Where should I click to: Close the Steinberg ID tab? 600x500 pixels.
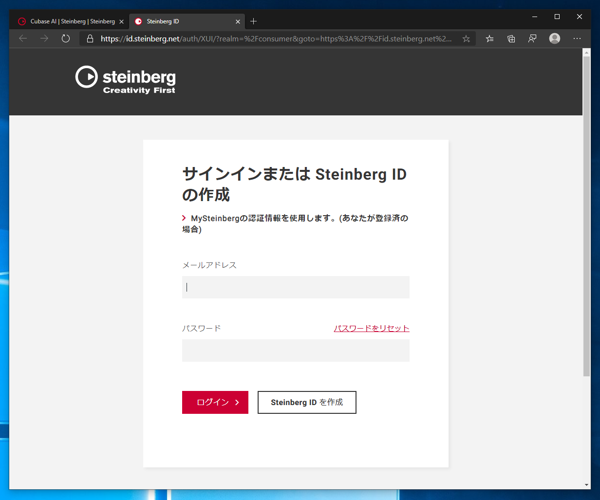pos(238,22)
